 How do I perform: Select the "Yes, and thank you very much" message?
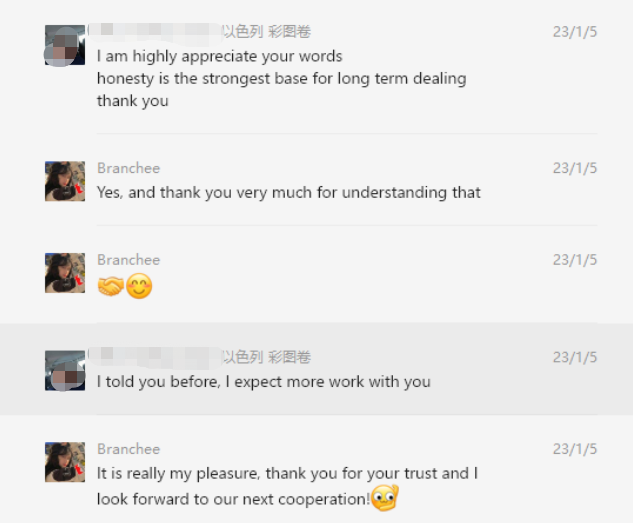288,192
